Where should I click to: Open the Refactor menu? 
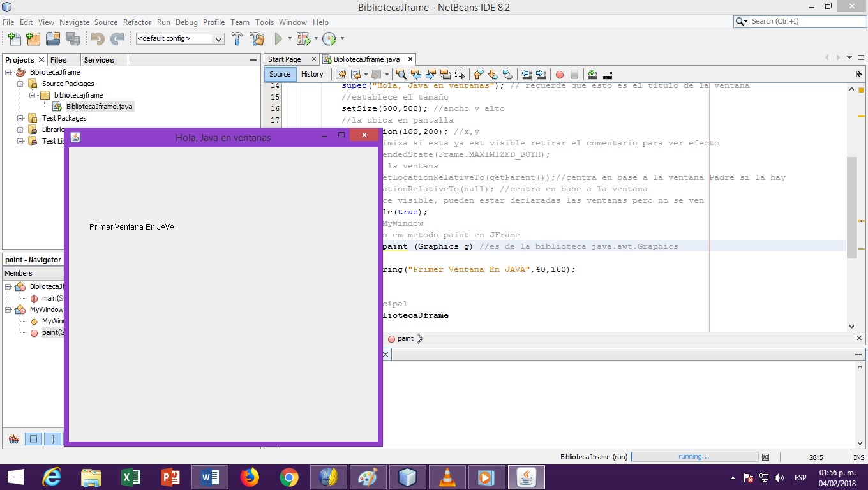tap(137, 22)
